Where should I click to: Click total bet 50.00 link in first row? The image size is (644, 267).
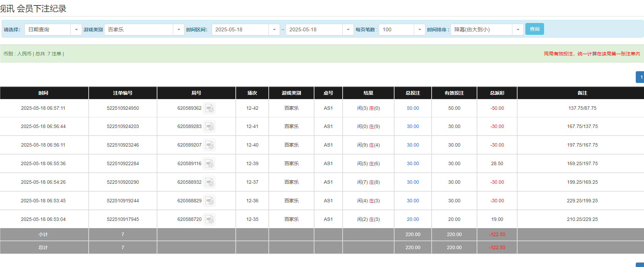[x=413, y=108]
